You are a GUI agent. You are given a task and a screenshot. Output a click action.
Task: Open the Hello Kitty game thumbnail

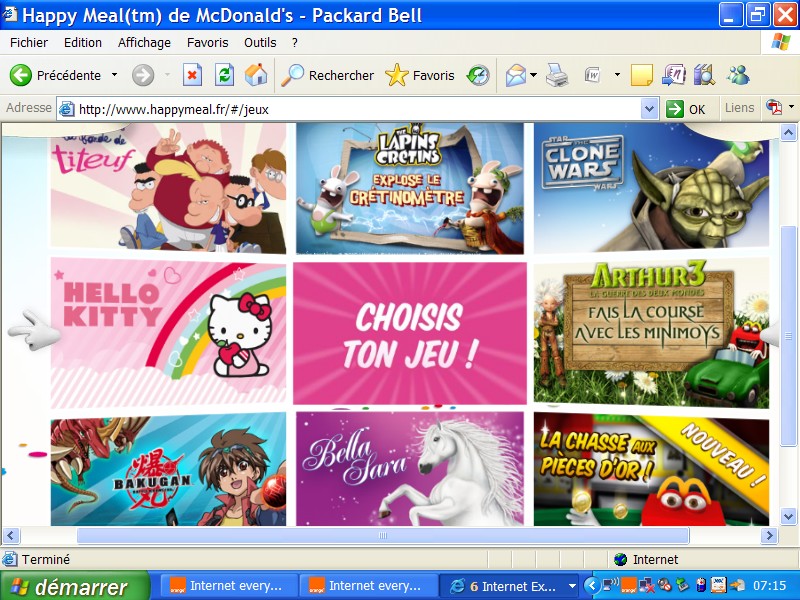click(168, 333)
